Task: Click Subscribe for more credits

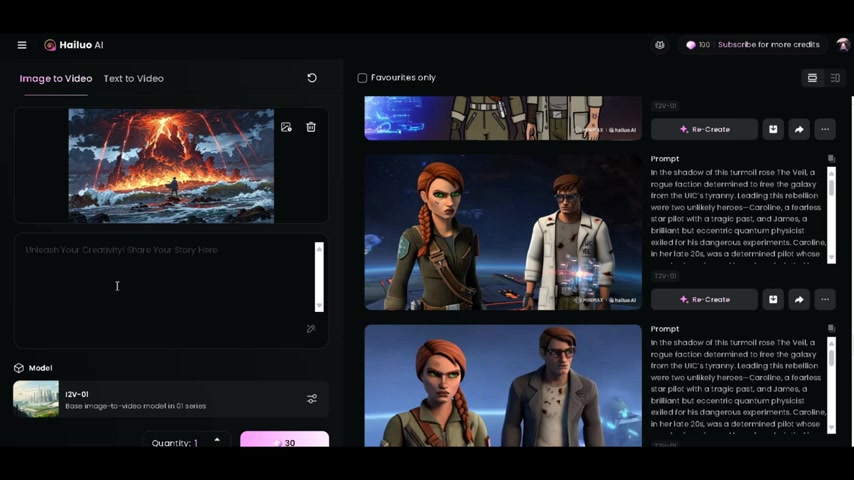Action: coord(768,45)
